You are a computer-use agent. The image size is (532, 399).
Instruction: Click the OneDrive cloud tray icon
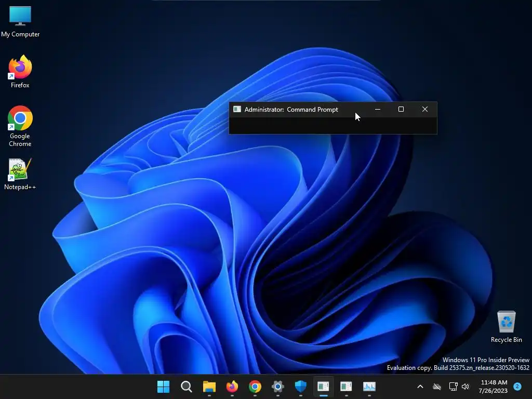pyautogui.click(x=437, y=387)
